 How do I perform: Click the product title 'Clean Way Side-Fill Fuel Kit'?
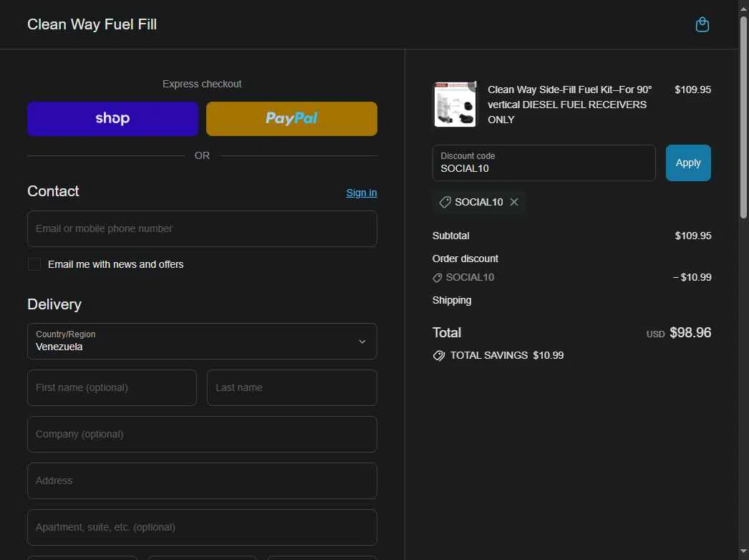(x=570, y=105)
